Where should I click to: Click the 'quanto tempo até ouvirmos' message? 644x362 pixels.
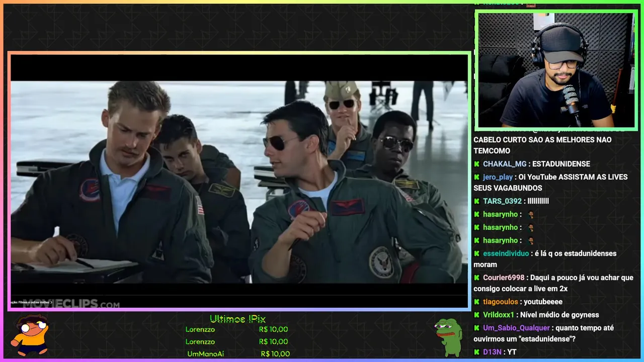[544, 333]
